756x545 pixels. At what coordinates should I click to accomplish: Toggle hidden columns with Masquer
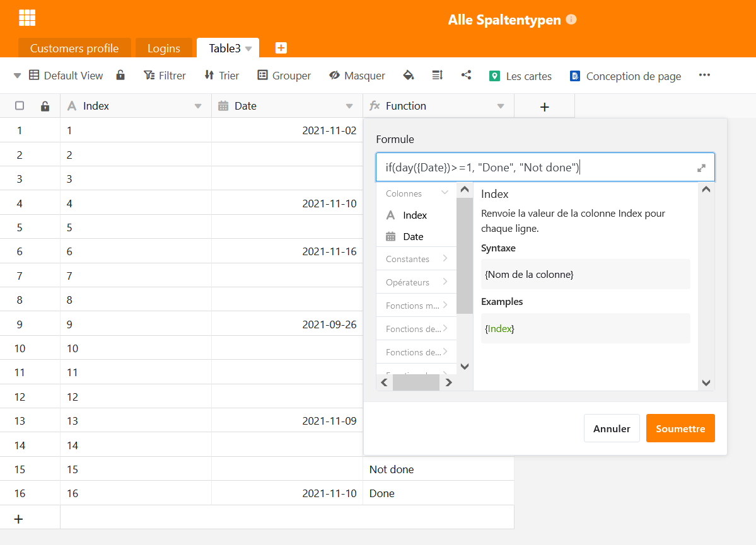357,76
